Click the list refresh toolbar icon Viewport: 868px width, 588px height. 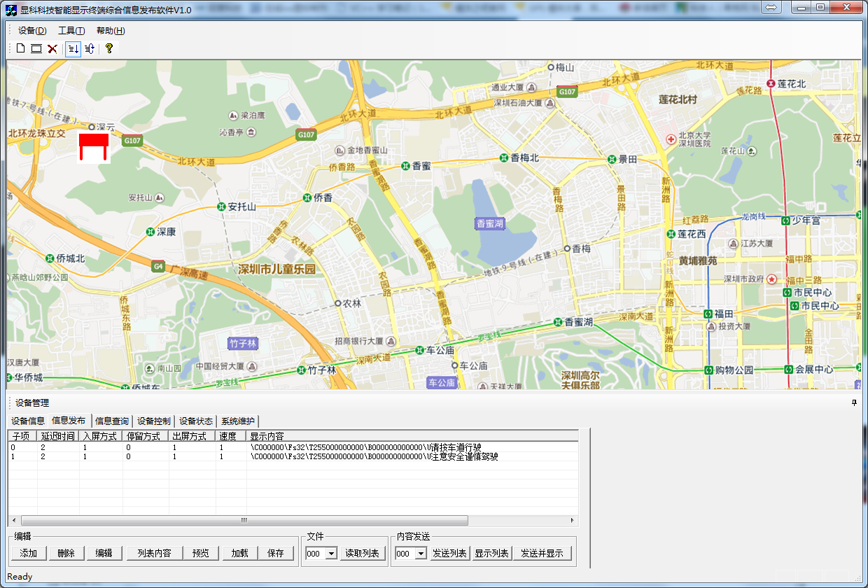[90, 48]
